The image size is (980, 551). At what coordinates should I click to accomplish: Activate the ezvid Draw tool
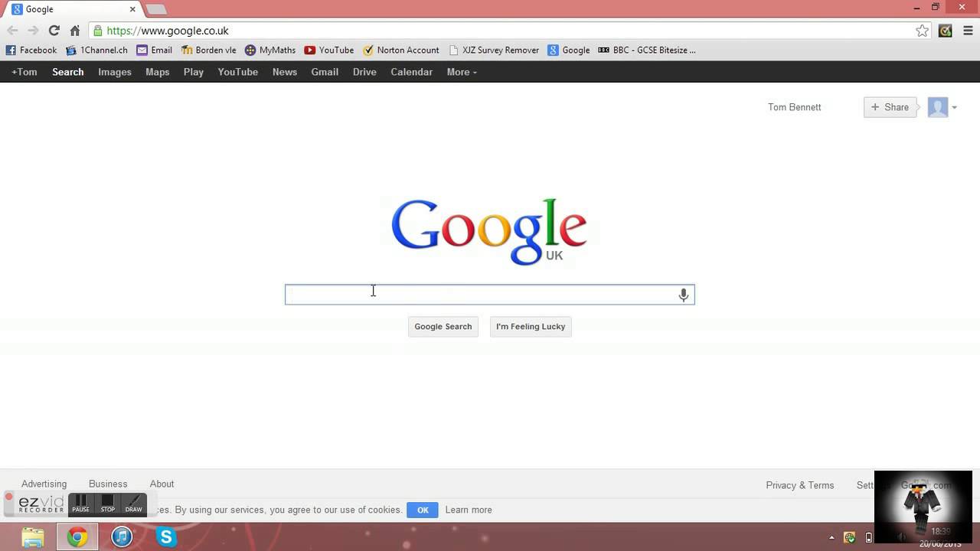[x=134, y=504]
